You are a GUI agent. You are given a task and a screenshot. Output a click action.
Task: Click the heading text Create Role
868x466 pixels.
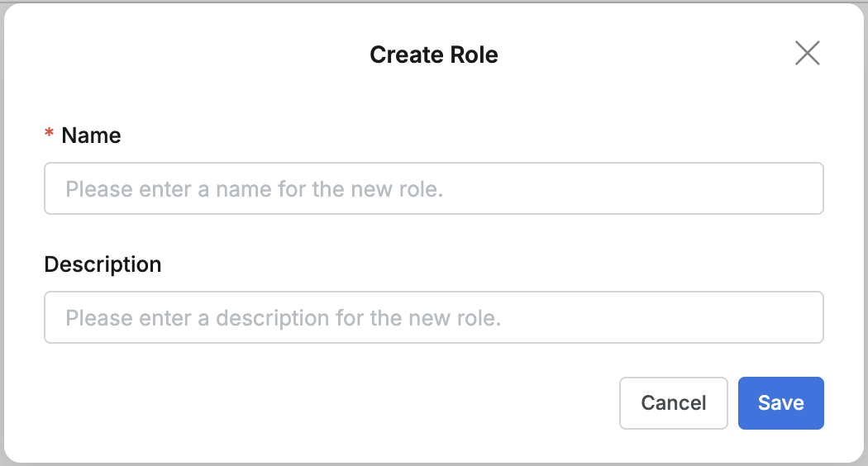click(x=433, y=55)
